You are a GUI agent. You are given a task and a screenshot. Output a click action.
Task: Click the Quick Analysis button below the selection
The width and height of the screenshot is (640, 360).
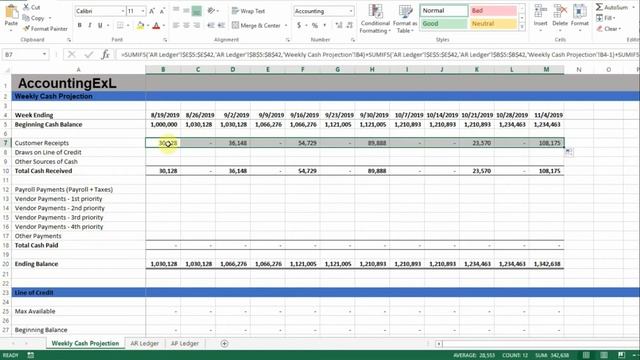coord(569,152)
